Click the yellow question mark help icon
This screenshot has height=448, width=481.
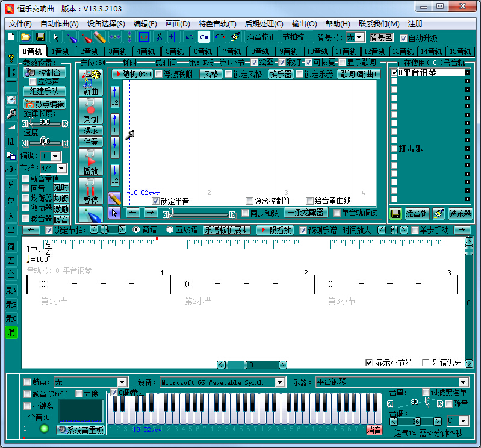11,58
